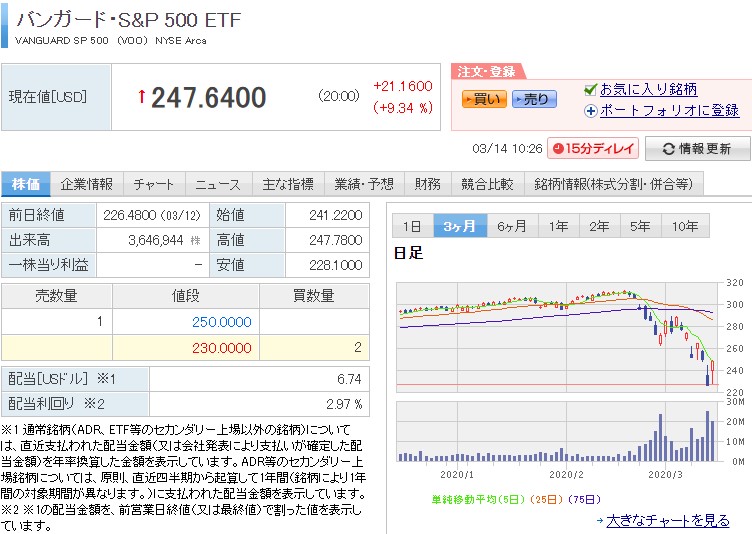Open the 財務 tab
The image size is (752, 534).
click(428, 184)
